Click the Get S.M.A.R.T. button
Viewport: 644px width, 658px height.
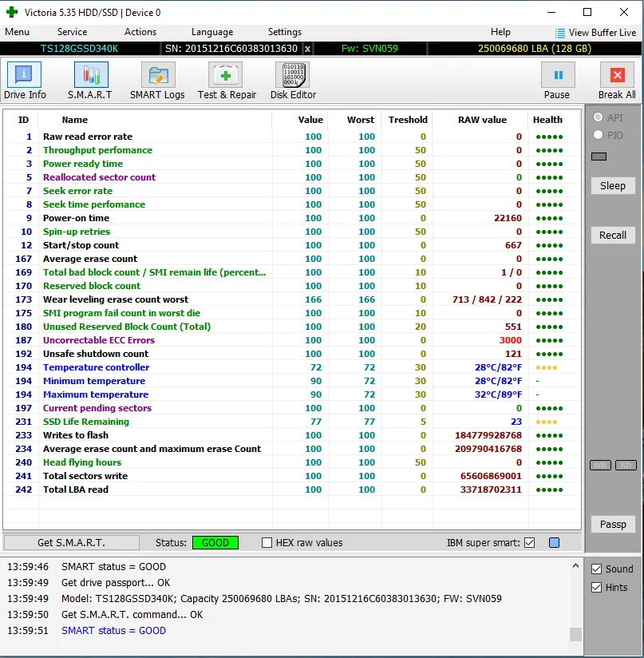[71, 542]
